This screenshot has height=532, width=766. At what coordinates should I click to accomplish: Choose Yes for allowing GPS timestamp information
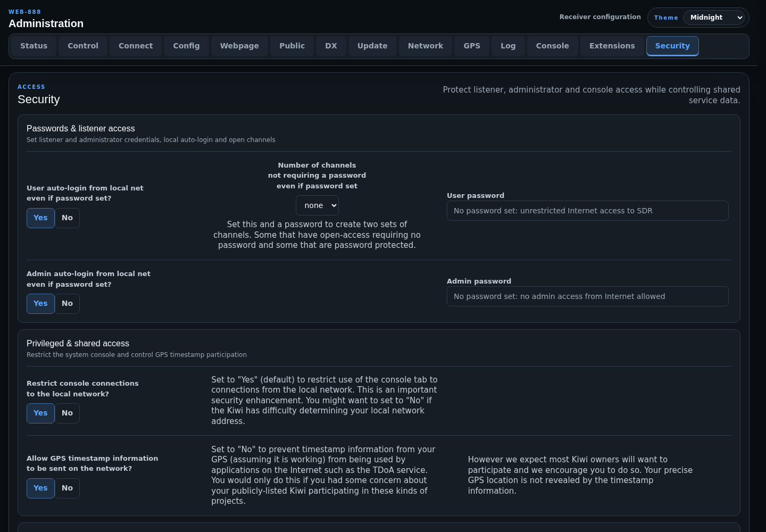coord(40,488)
